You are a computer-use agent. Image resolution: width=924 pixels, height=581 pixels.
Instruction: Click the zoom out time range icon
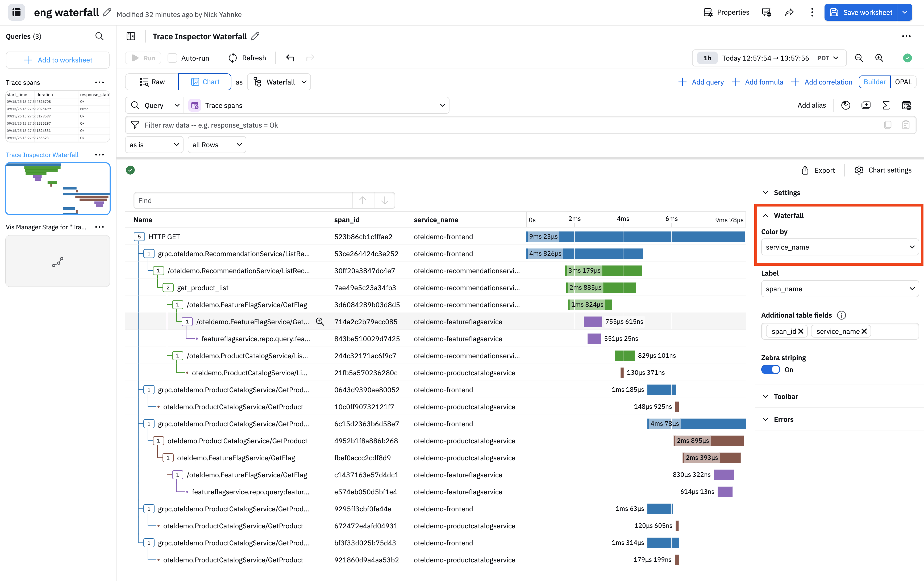pyautogui.click(x=859, y=58)
